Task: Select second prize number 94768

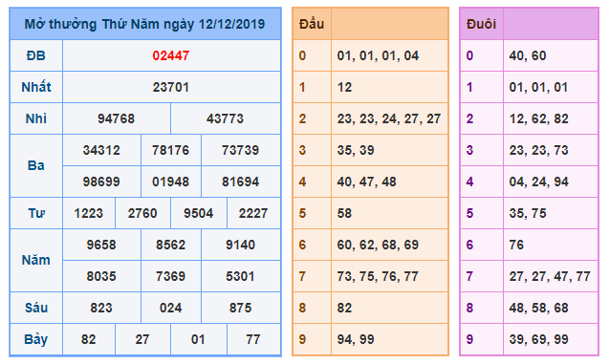Action: pos(116,118)
